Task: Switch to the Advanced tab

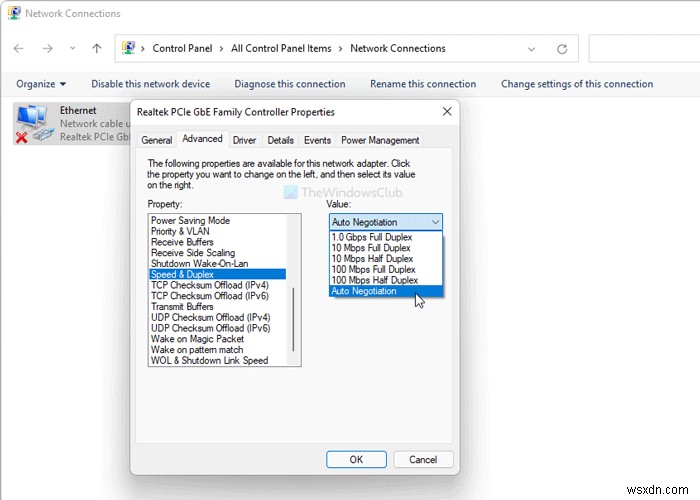Action: [x=202, y=139]
